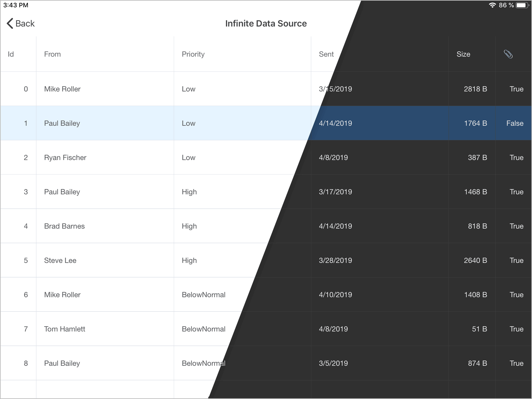Screen dimensions: 532x399
Task: Click the 3/5/2019 sent date cell
Action: click(333, 363)
